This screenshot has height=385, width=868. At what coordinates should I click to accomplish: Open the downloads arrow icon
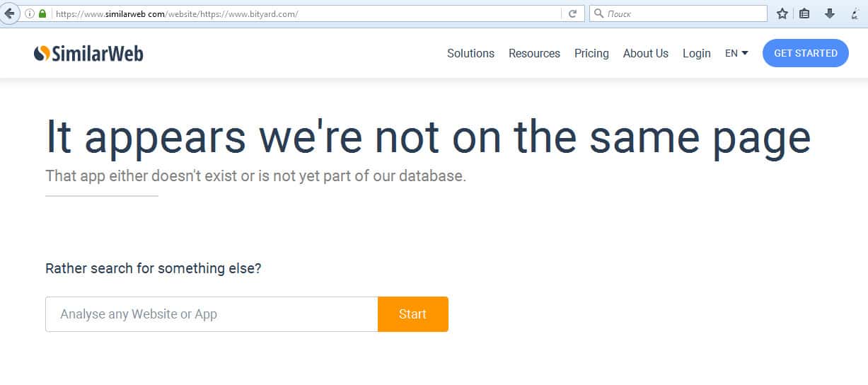[x=830, y=13]
